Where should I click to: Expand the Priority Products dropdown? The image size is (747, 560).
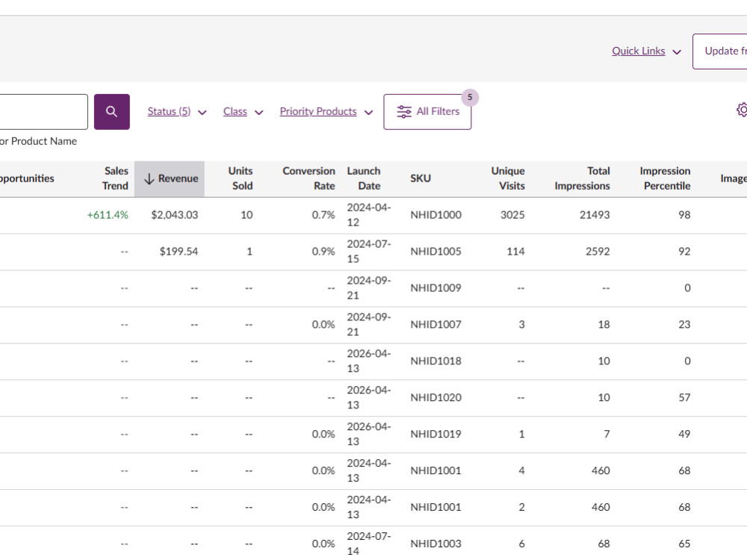(326, 111)
